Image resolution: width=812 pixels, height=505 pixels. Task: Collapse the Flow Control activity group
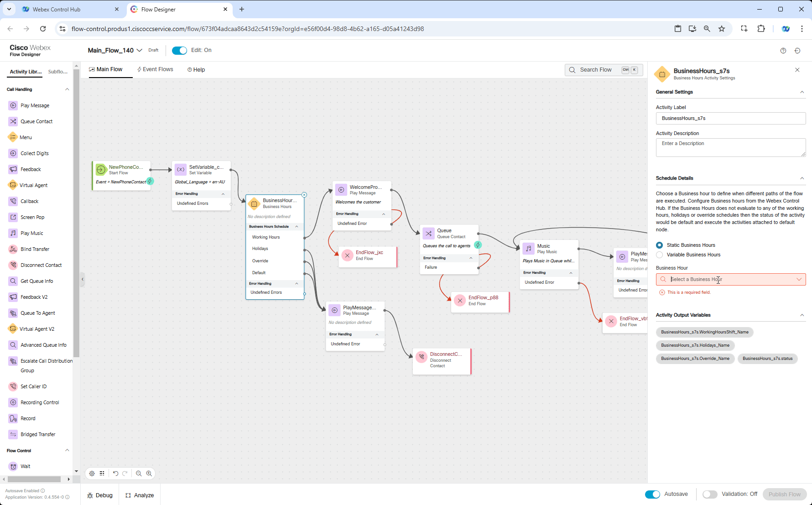(67, 450)
